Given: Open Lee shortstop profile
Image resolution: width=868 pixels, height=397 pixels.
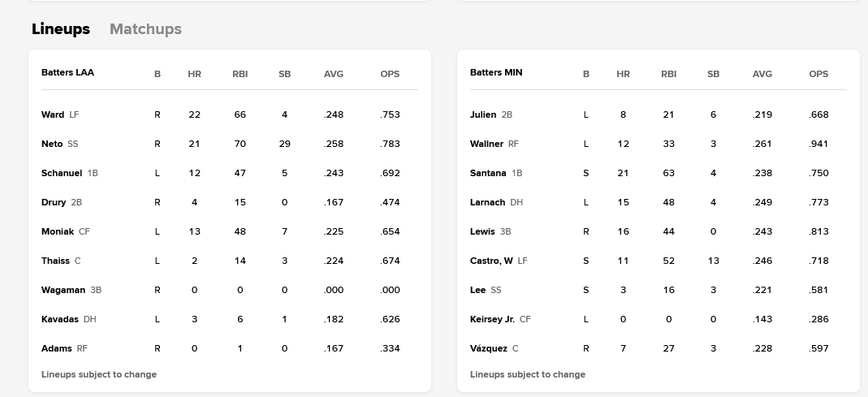Looking at the screenshot, I should [x=477, y=290].
